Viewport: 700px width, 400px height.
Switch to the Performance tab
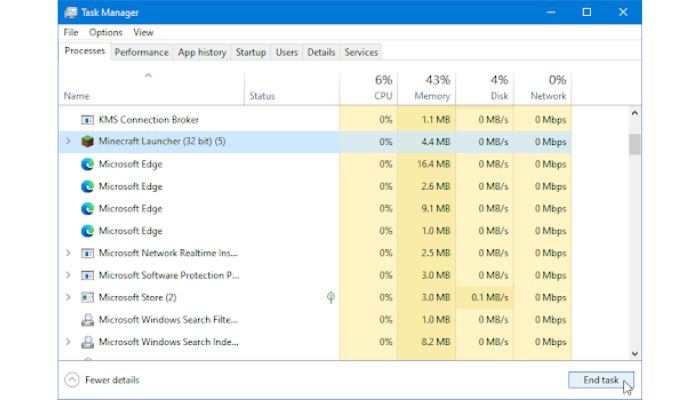tap(142, 52)
